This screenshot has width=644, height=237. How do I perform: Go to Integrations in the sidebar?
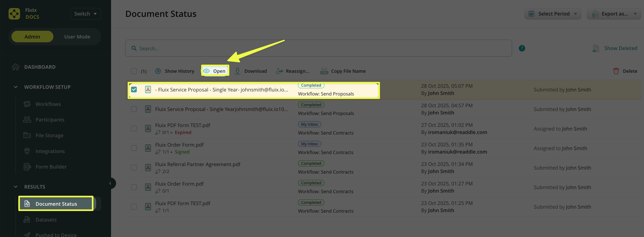click(50, 151)
